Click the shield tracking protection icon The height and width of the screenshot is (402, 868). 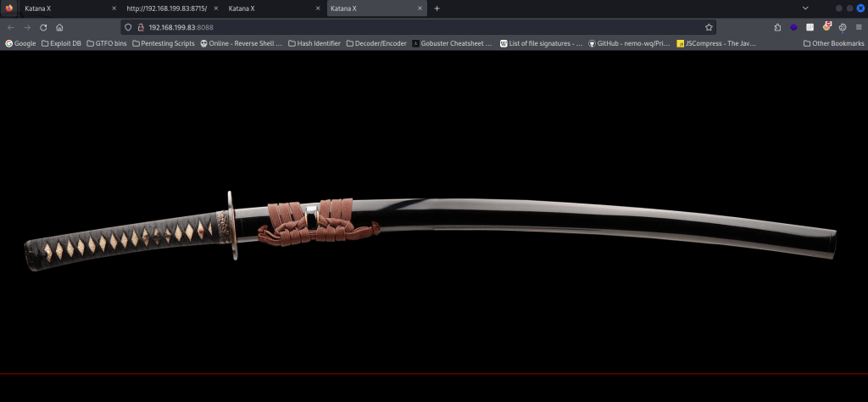(128, 27)
